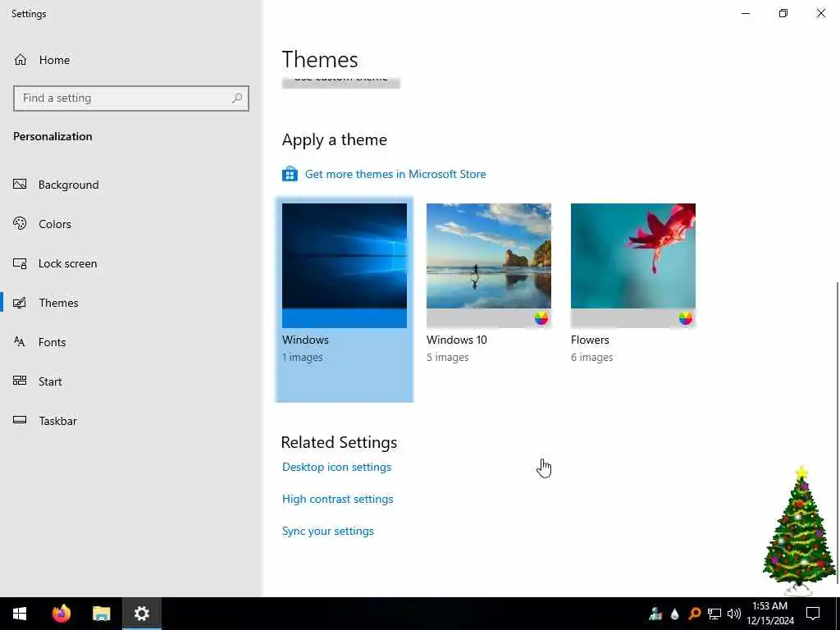Image resolution: width=840 pixels, height=630 pixels.
Task: Click the orange magnifier tray icon
Action: click(x=694, y=614)
